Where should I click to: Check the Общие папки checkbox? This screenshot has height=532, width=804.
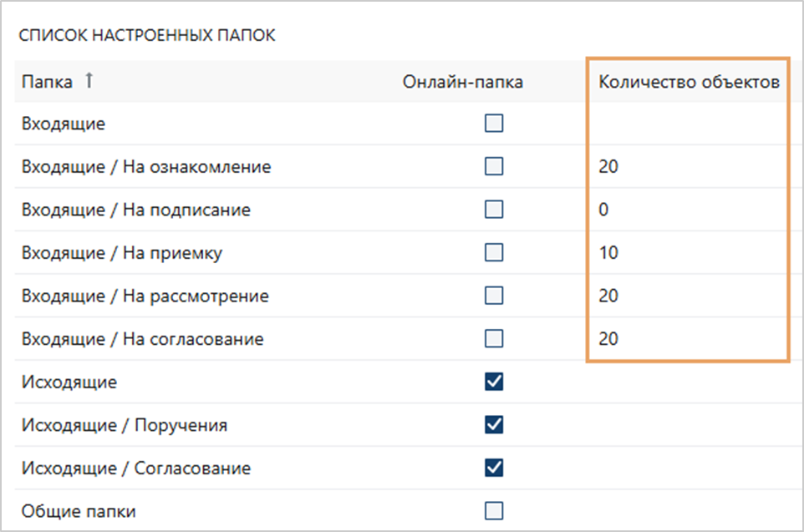(494, 510)
